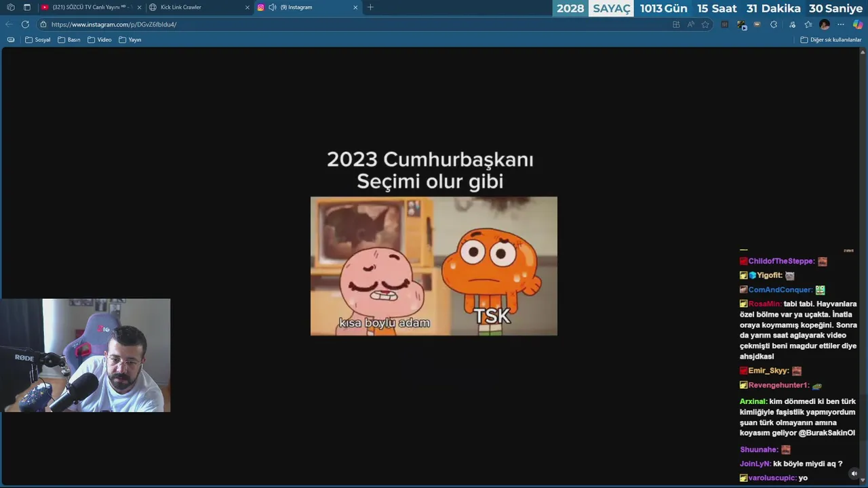This screenshot has height=488, width=868.
Task: Close the Instagram tab
Action: pyautogui.click(x=355, y=7)
